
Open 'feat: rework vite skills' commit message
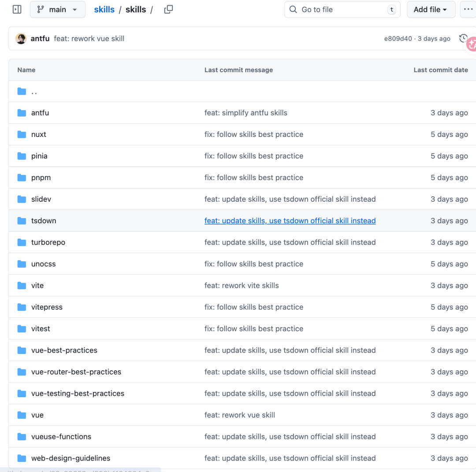click(x=242, y=285)
